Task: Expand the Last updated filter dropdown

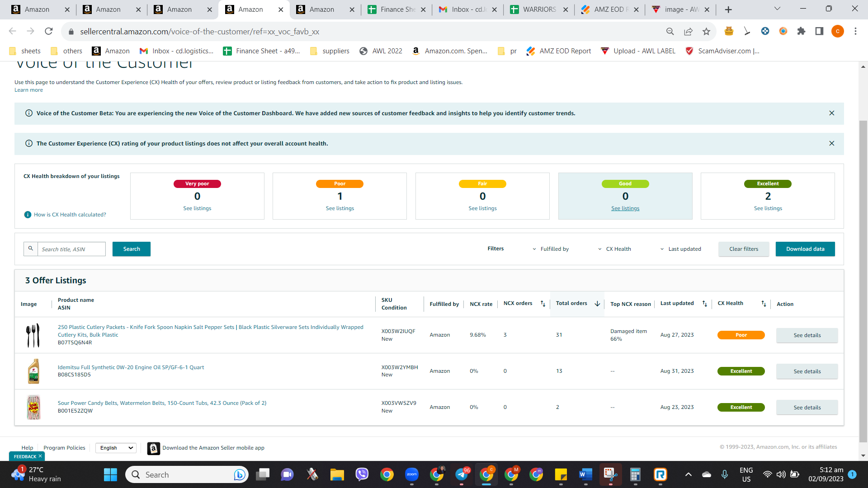Action: pos(680,249)
